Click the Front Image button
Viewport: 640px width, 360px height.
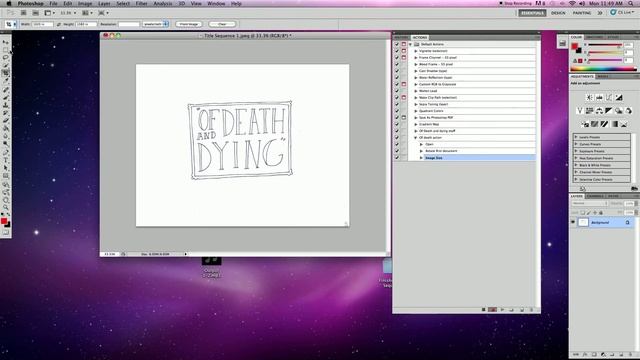(189, 24)
